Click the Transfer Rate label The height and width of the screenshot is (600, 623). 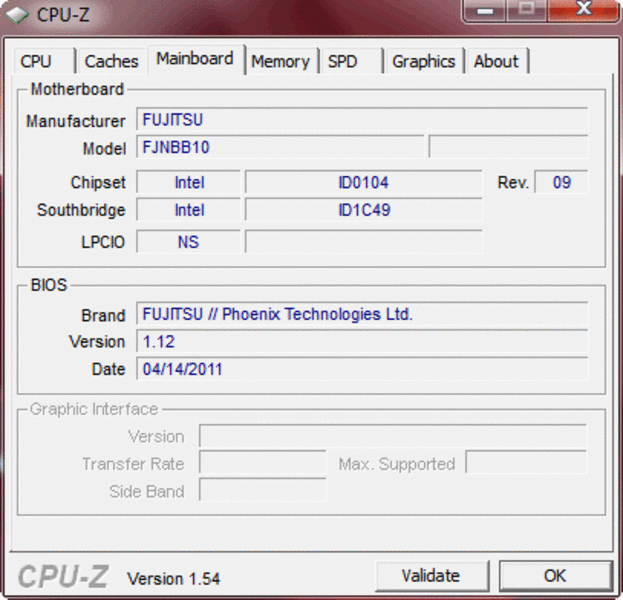[133, 464]
